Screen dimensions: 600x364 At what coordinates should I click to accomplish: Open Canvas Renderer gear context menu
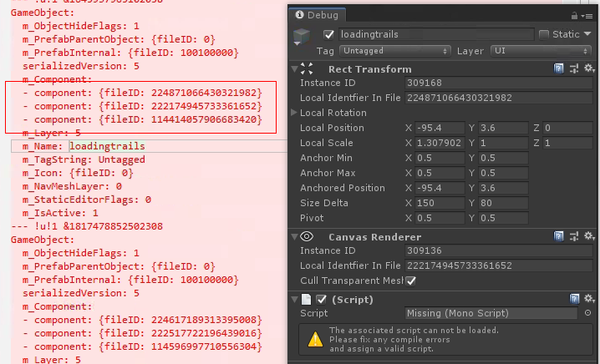coord(588,236)
